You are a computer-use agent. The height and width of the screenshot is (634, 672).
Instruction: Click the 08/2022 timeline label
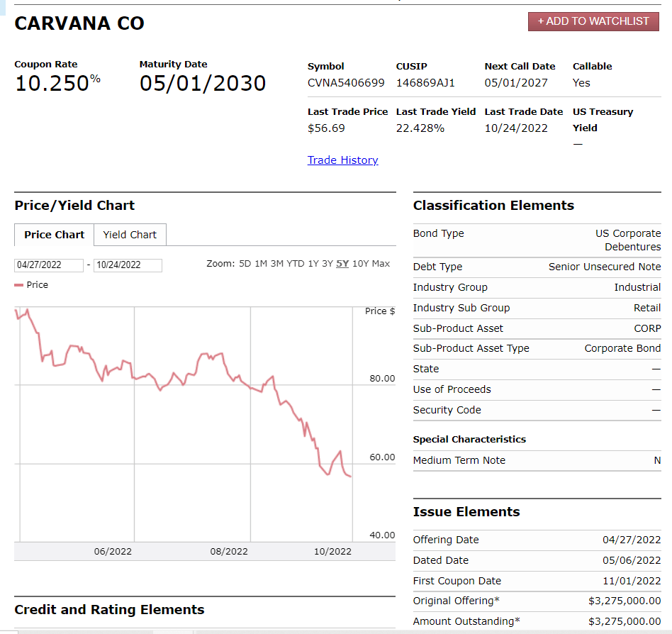tap(229, 552)
